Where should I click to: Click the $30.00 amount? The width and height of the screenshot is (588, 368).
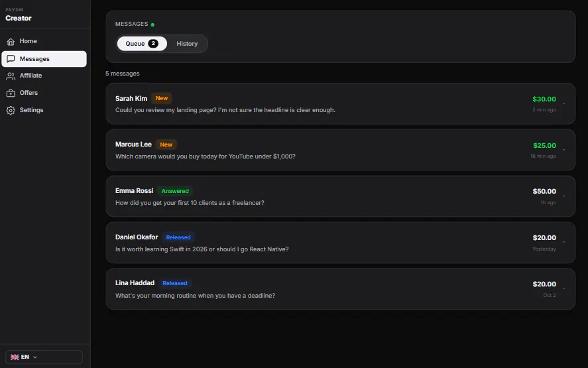click(x=544, y=99)
